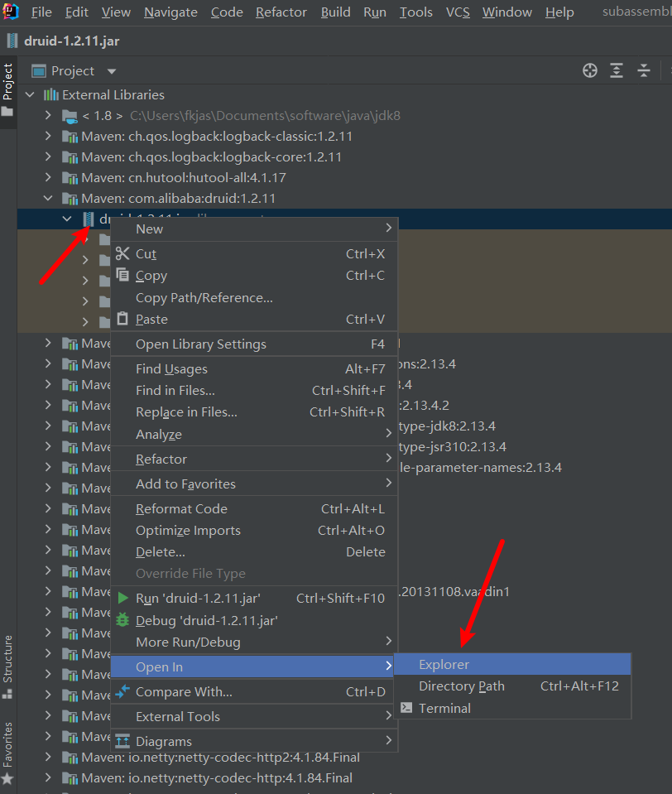
Task: Debug 'druid-1.2.11.jar' from context menu
Action: tap(254, 620)
